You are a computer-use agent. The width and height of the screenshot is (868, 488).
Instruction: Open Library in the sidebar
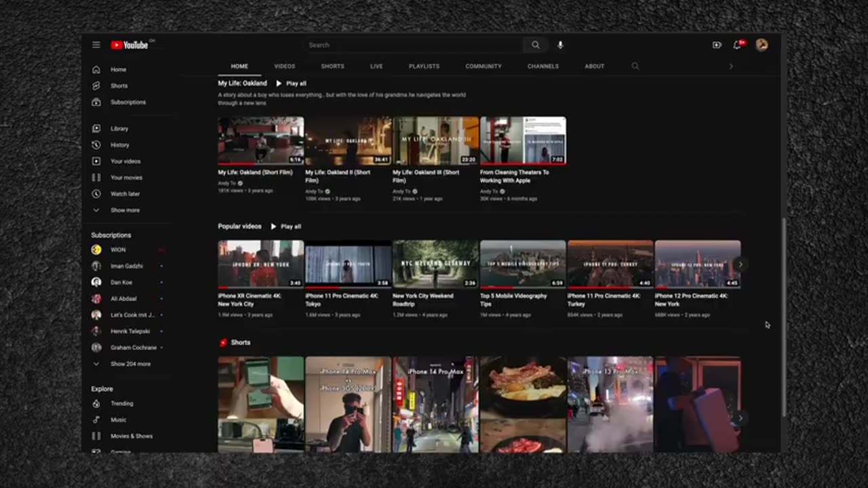click(x=119, y=128)
